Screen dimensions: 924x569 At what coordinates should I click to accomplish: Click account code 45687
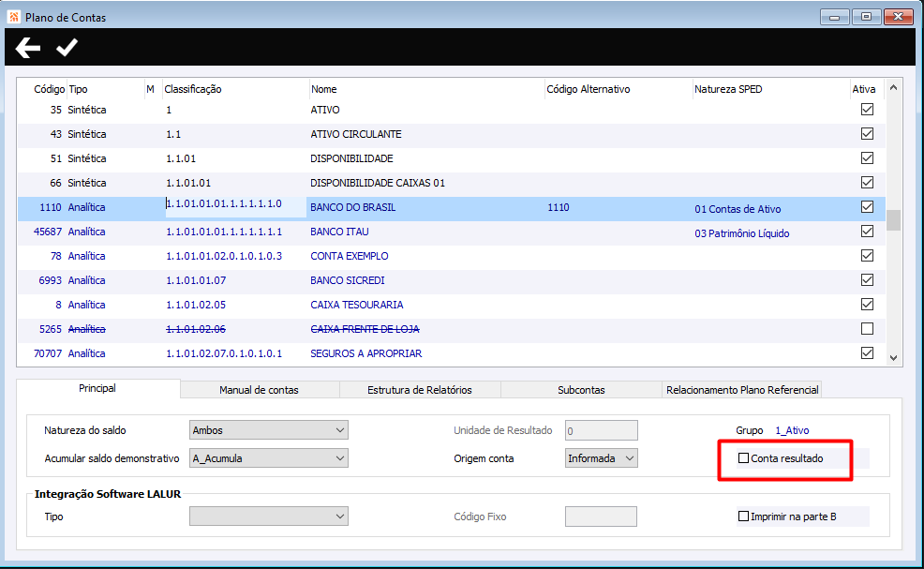[x=48, y=232]
